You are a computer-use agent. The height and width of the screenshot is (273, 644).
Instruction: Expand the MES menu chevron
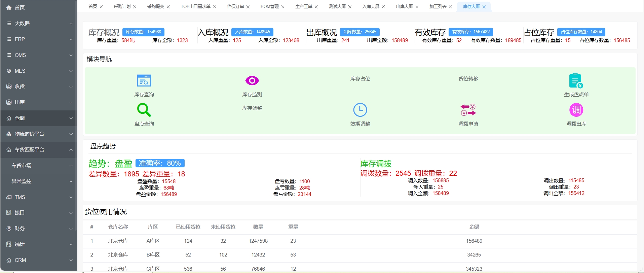point(71,71)
